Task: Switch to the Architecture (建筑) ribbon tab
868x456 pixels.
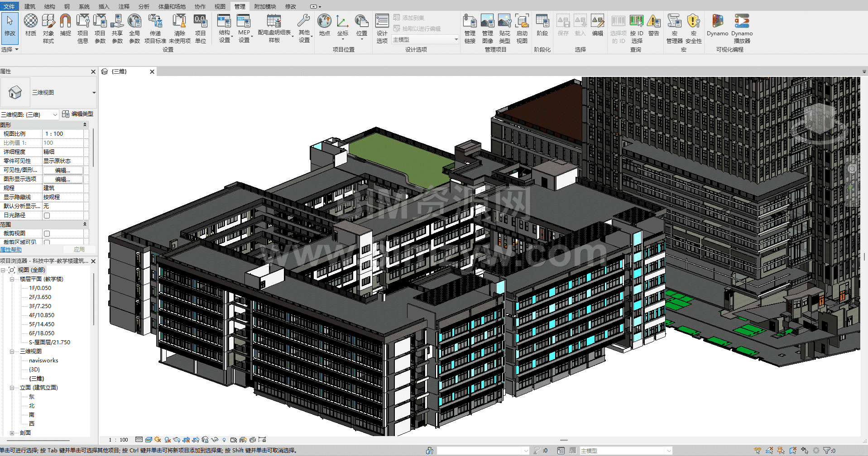Action: (30, 6)
